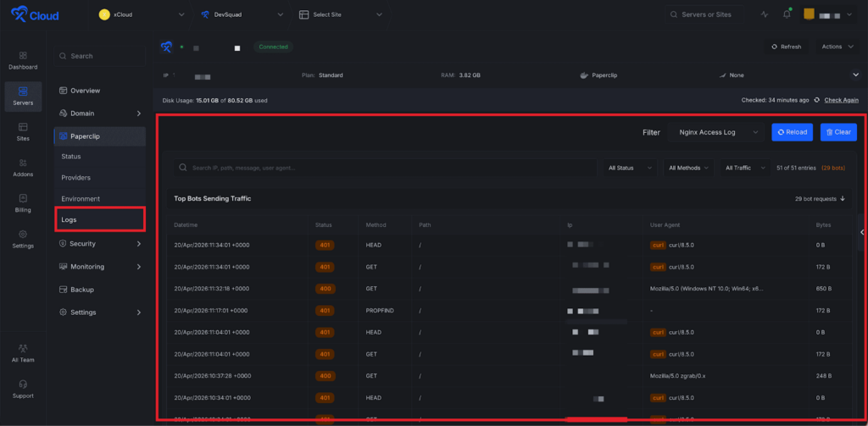Open the Support headset icon

point(23,389)
